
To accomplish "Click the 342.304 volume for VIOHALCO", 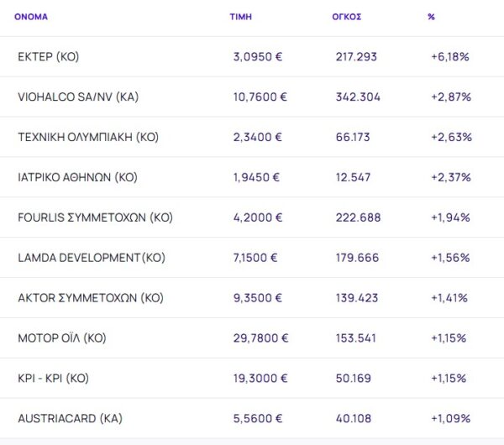I will pyautogui.click(x=357, y=97).
